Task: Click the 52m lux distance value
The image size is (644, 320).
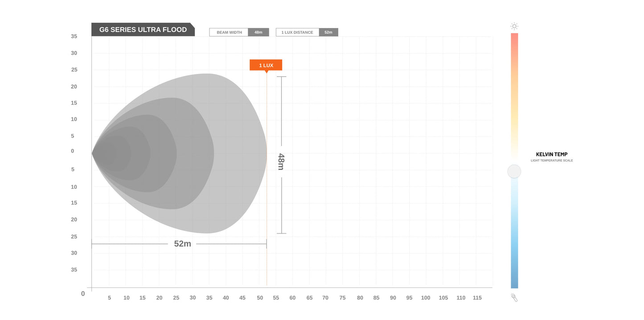Action: tap(328, 32)
